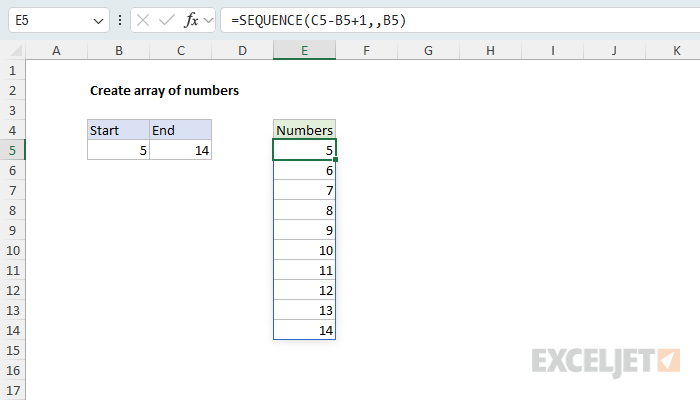Click the three-dot formula bar handle
This screenshot has height=400, width=700.
(x=120, y=20)
